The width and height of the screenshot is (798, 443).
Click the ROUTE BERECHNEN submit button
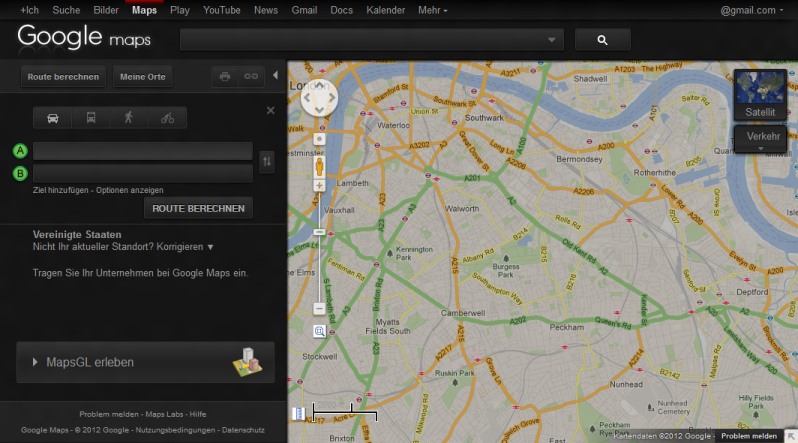198,208
